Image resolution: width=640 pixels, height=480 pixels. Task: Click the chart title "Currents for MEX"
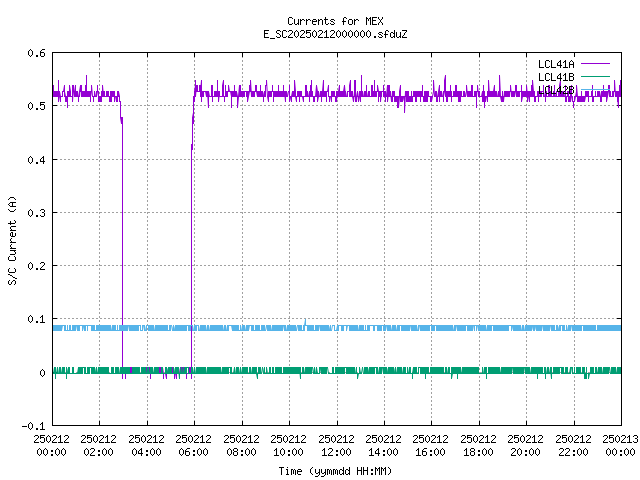335,21
